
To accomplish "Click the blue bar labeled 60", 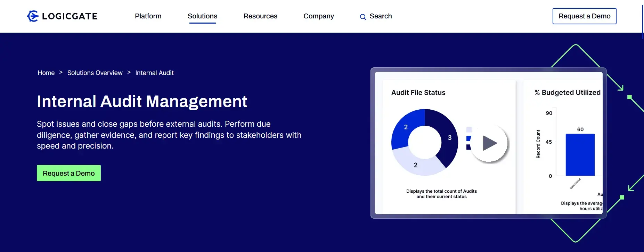I will point(580,154).
